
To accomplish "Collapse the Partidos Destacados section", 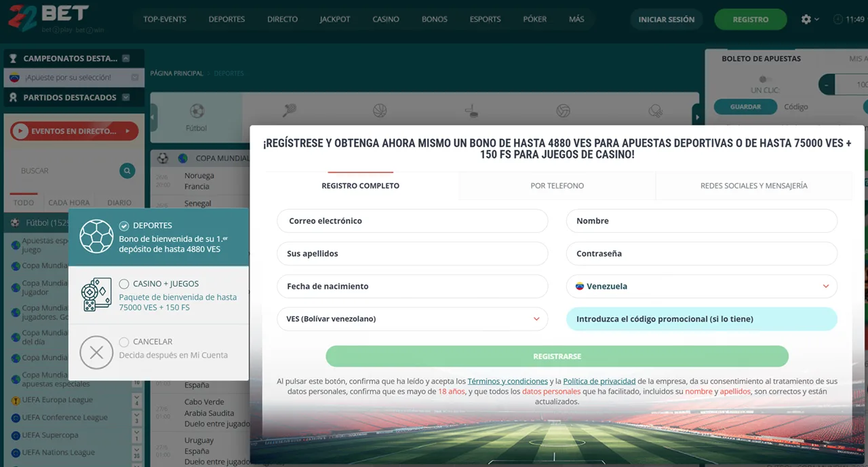I will pyautogui.click(x=125, y=98).
